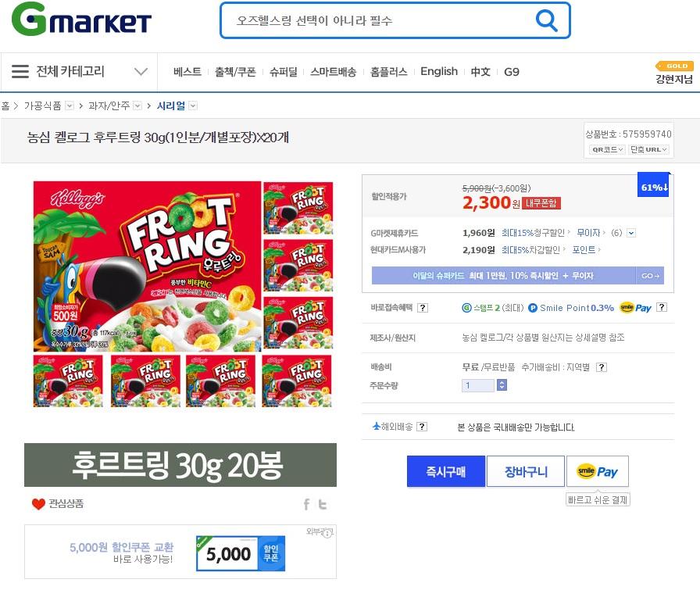Screen dimensions: 700x590
Task: Click the question mark next to 추가배송비 지역별
Action: coord(602,367)
